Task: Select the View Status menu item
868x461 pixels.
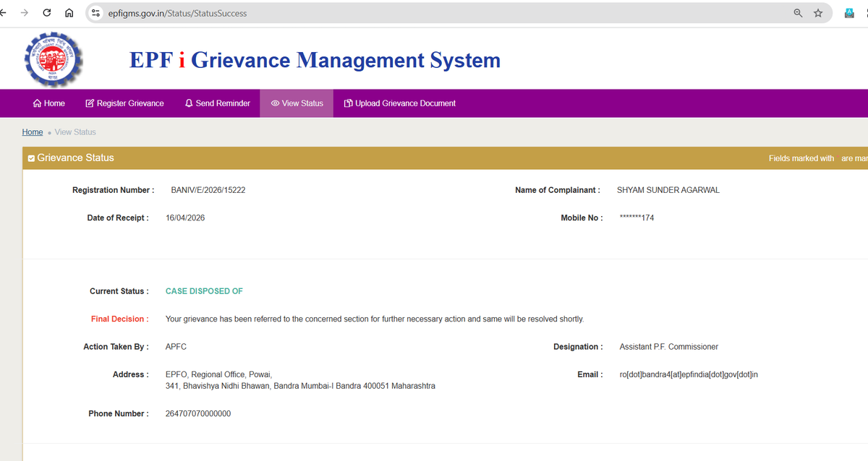Action: (297, 103)
